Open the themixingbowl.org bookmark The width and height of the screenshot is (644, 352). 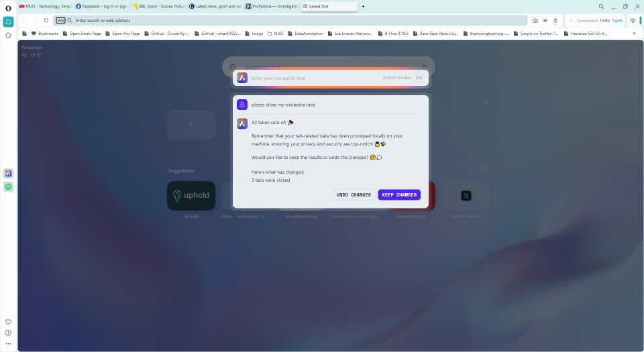[x=486, y=34]
